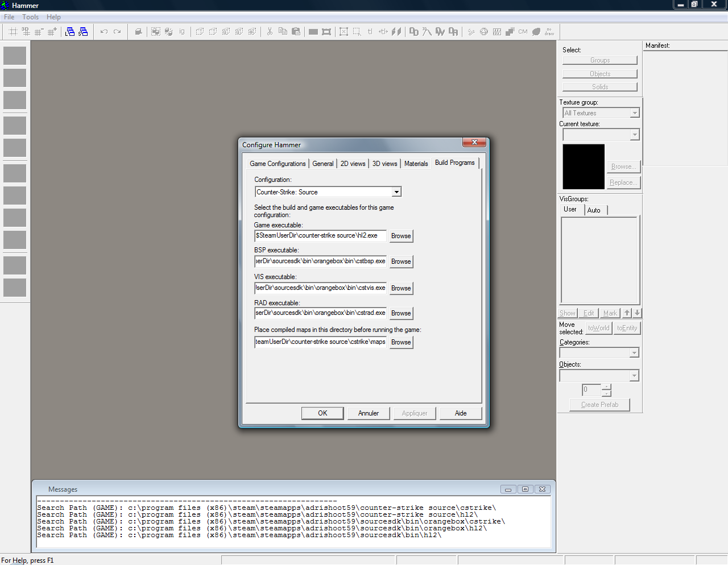Click the redo arrow icon
Image resolution: width=728 pixels, height=565 pixels.
[117, 32]
